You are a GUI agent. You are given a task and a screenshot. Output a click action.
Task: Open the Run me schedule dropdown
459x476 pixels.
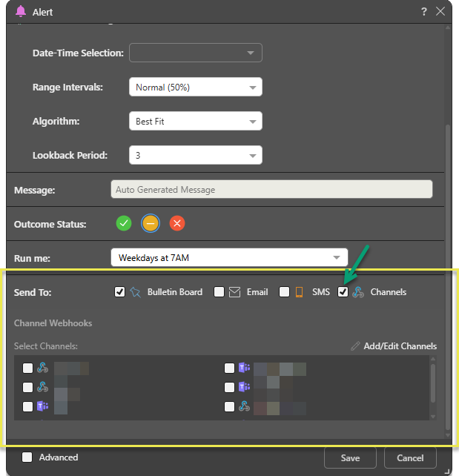(x=228, y=257)
